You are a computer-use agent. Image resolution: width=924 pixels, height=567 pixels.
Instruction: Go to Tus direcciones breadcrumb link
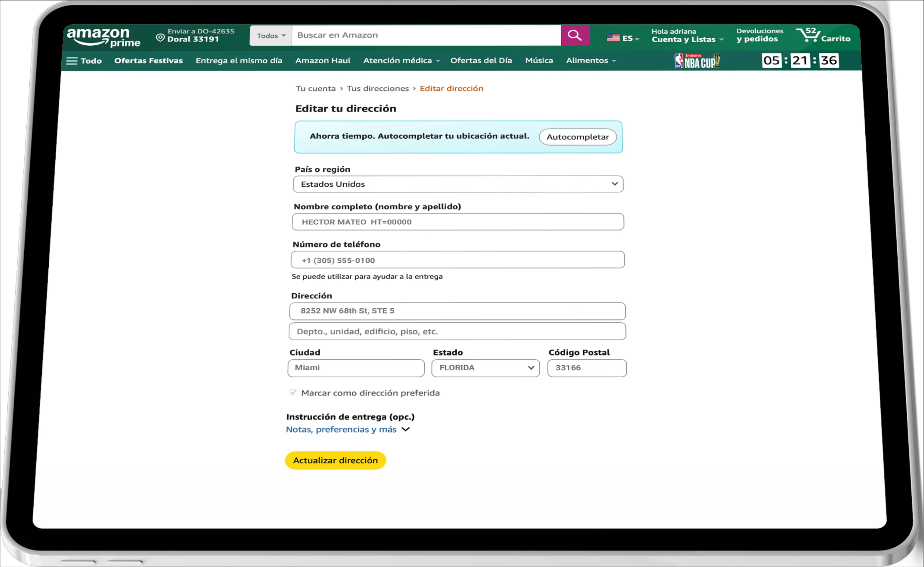pyautogui.click(x=377, y=89)
